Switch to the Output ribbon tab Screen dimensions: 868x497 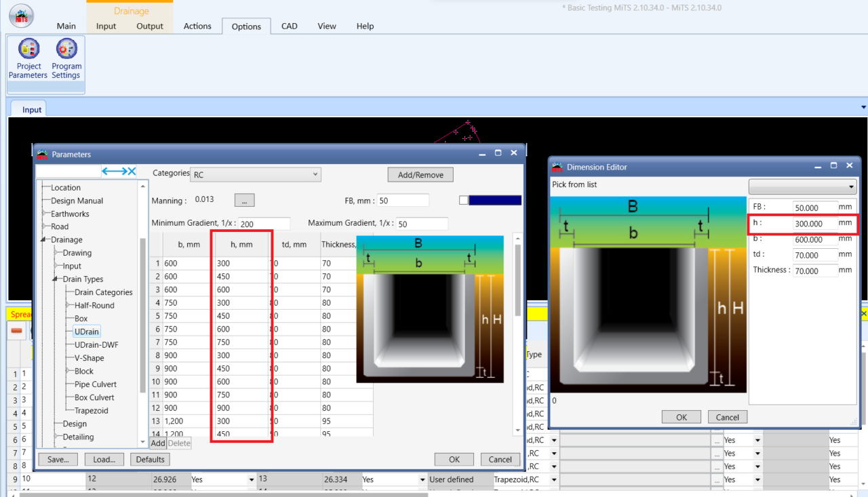pos(149,26)
